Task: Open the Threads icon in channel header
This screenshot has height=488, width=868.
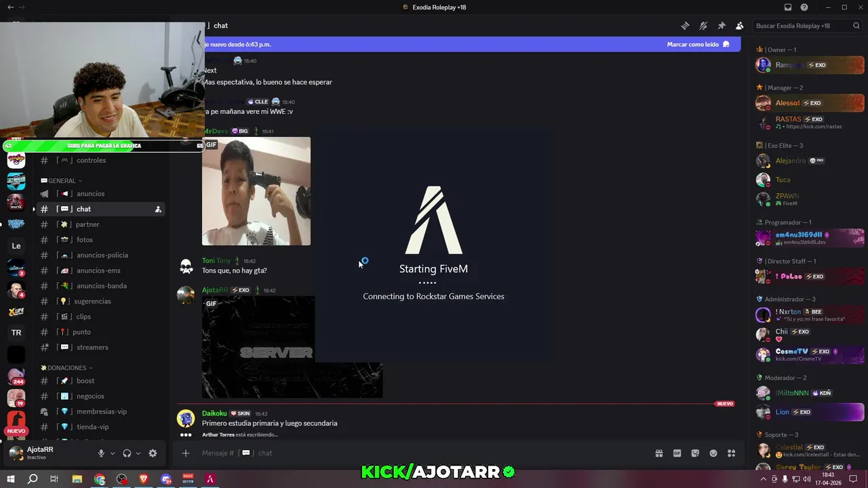Action: (x=685, y=26)
